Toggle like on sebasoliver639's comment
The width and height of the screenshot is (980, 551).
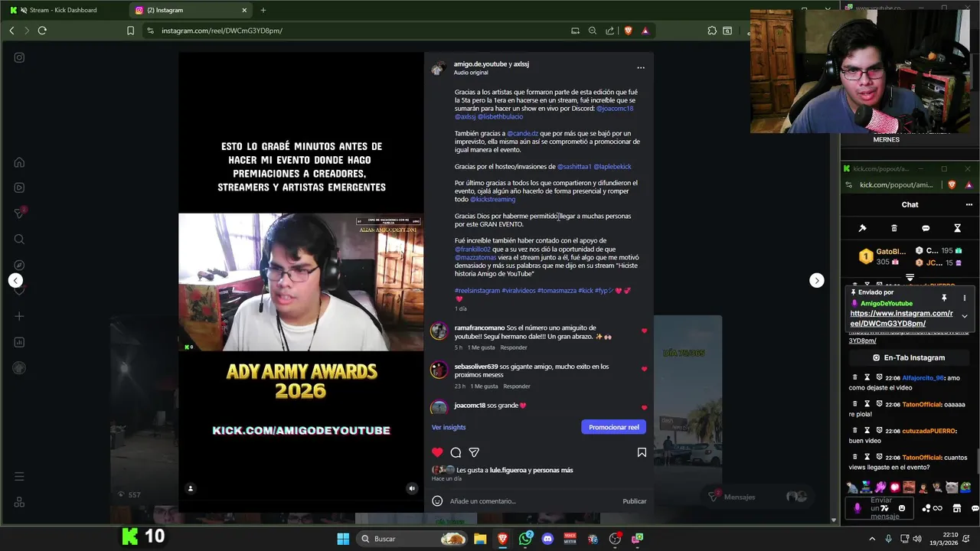(x=644, y=369)
